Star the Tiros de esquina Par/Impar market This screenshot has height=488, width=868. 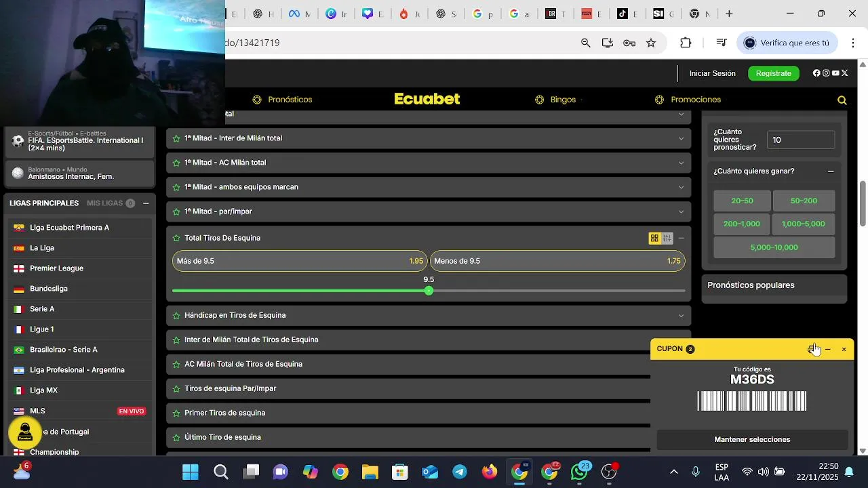click(x=176, y=388)
